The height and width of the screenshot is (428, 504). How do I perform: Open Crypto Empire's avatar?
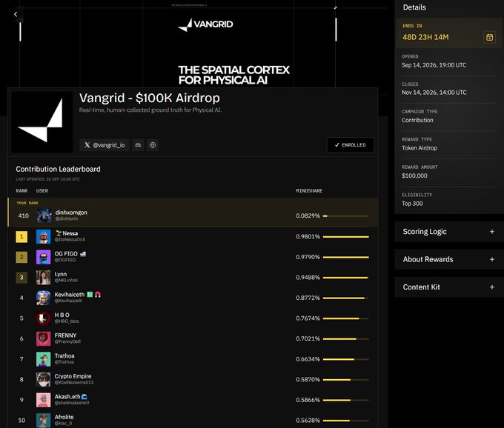pyautogui.click(x=44, y=380)
